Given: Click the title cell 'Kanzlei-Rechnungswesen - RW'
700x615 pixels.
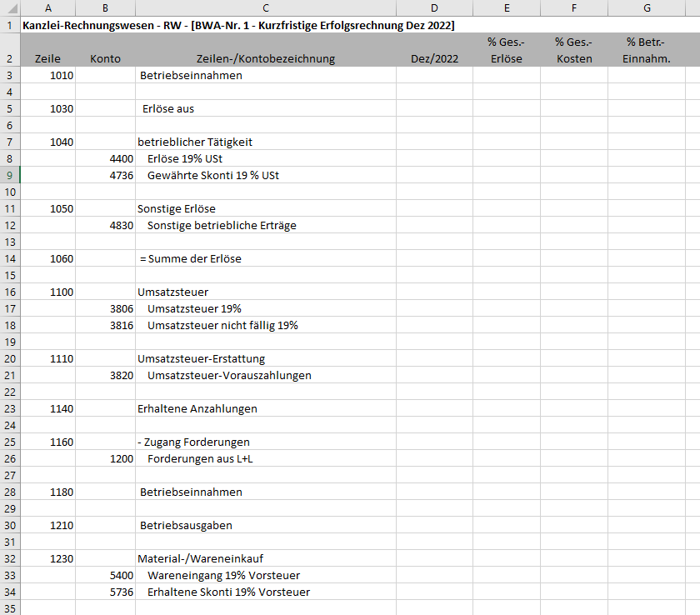Looking at the screenshot, I should click(x=238, y=26).
